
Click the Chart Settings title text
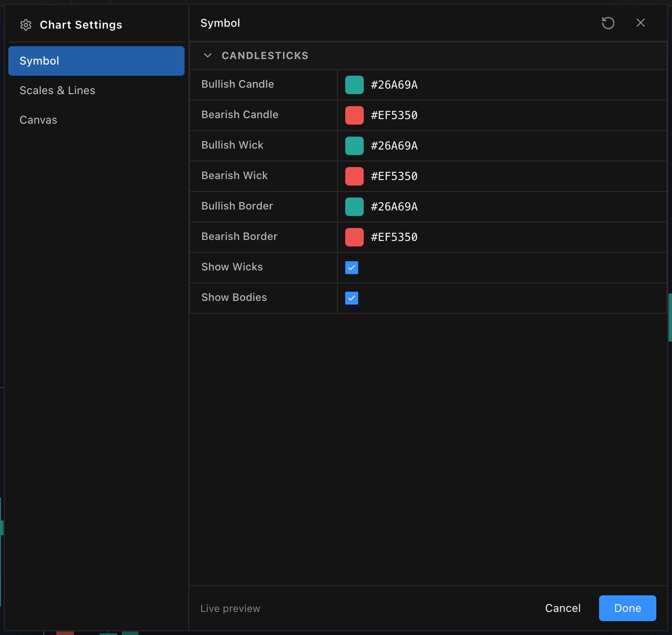point(81,25)
